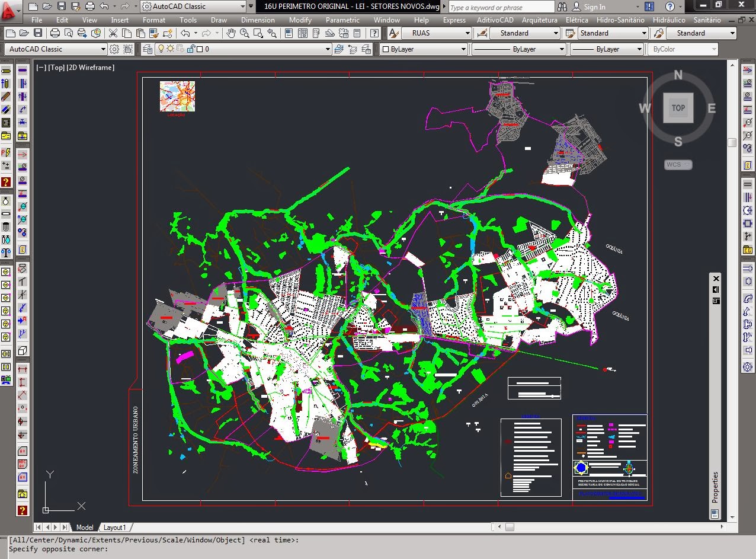Open the RUAS text style dropdown

pyautogui.click(x=468, y=33)
